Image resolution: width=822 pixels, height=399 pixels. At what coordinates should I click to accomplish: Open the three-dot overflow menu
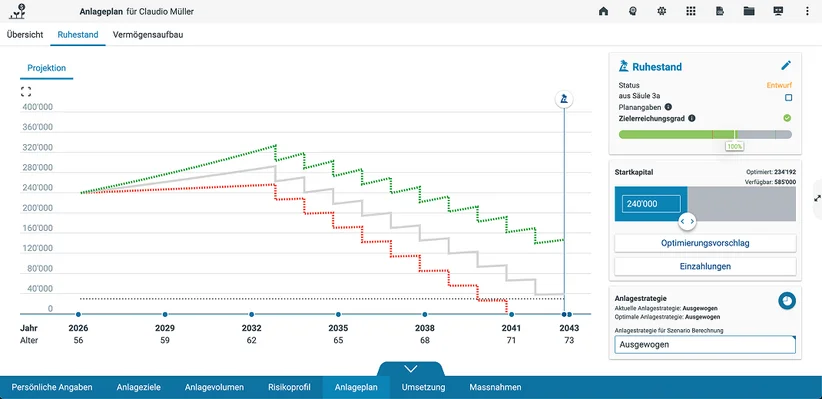click(x=807, y=11)
